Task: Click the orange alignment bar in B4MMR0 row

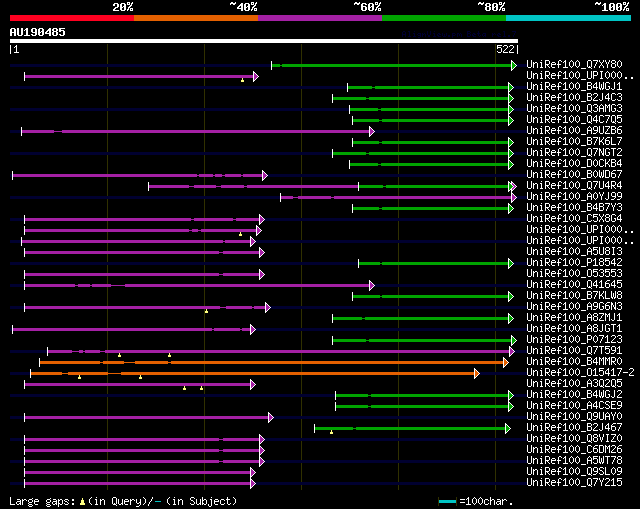Action: pos(274,362)
